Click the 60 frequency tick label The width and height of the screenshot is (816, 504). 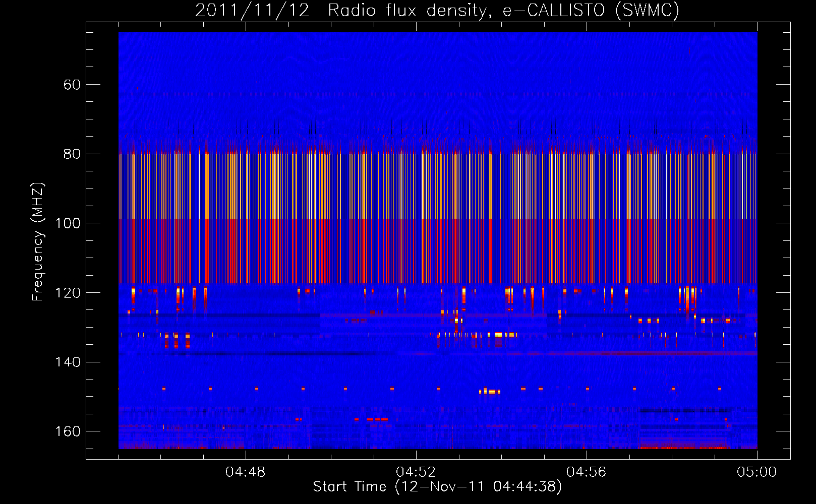click(72, 85)
